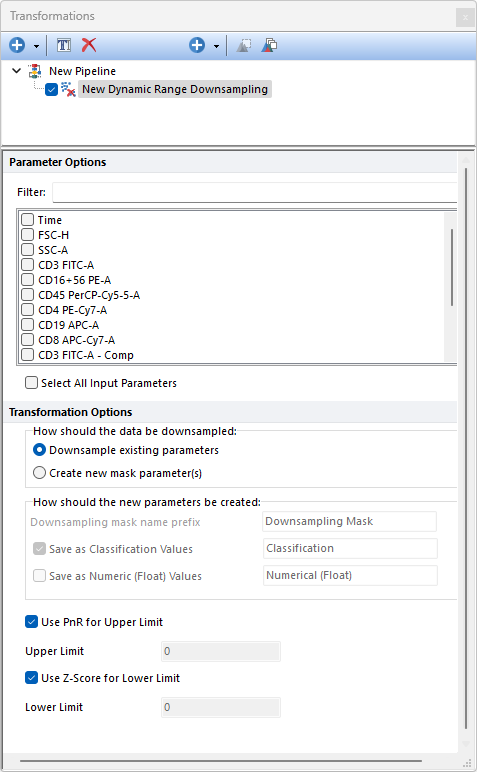
Task: Click the red X delete icon
Action: click(x=89, y=45)
